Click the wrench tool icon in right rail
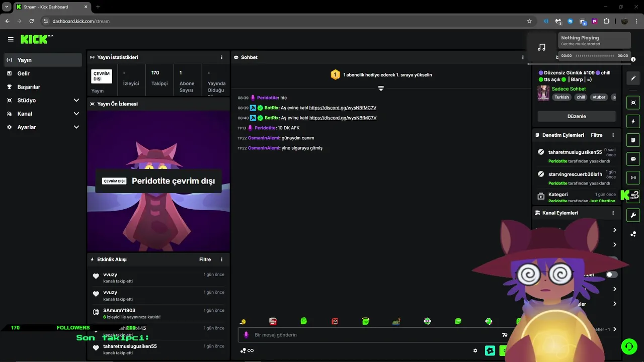This screenshot has height=362, width=644. click(633, 215)
